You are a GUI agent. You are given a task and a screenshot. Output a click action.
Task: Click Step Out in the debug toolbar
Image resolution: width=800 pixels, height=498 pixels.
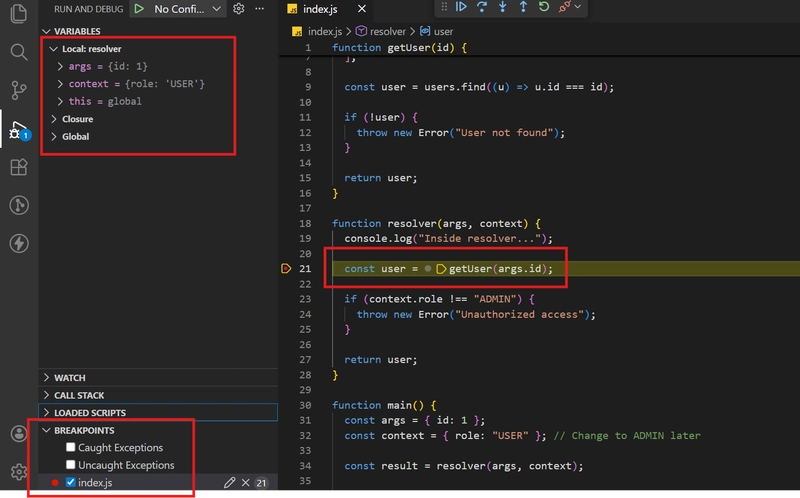(523, 7)
